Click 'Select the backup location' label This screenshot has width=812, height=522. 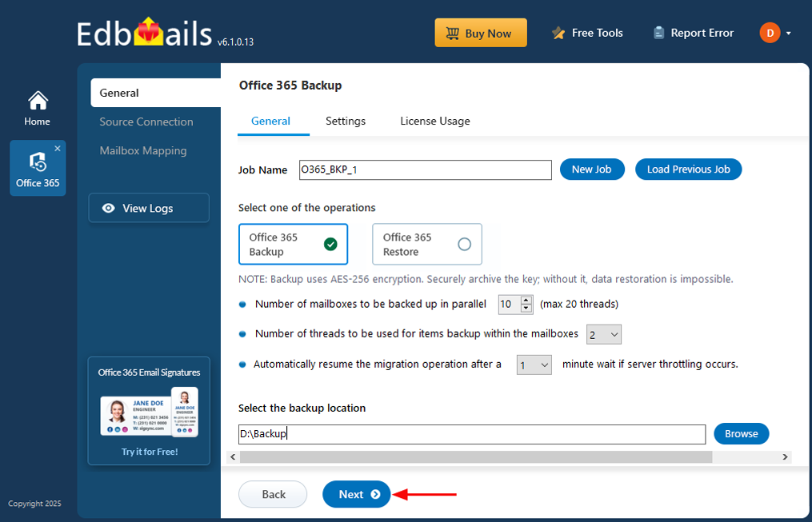click(302, 408)
